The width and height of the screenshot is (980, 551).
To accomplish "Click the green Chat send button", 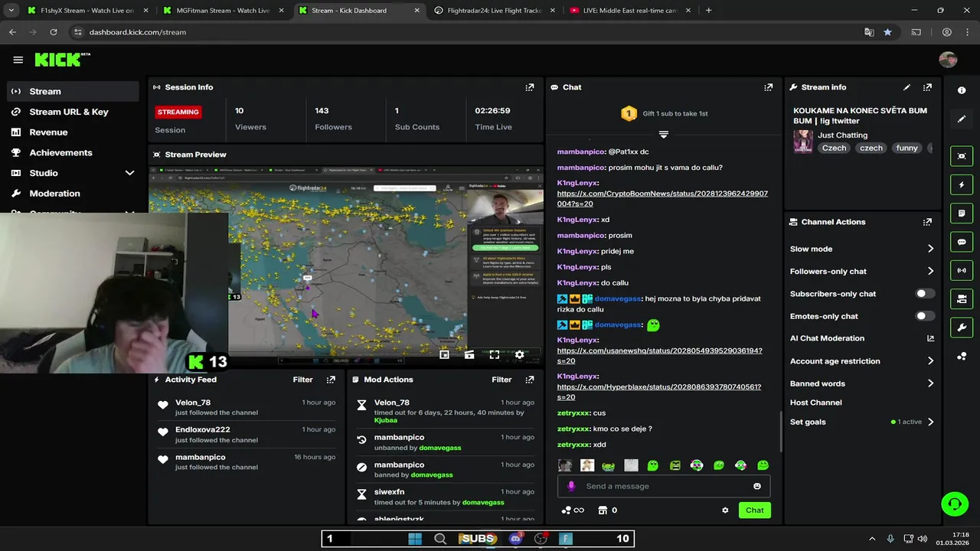I will pos(755,510).
